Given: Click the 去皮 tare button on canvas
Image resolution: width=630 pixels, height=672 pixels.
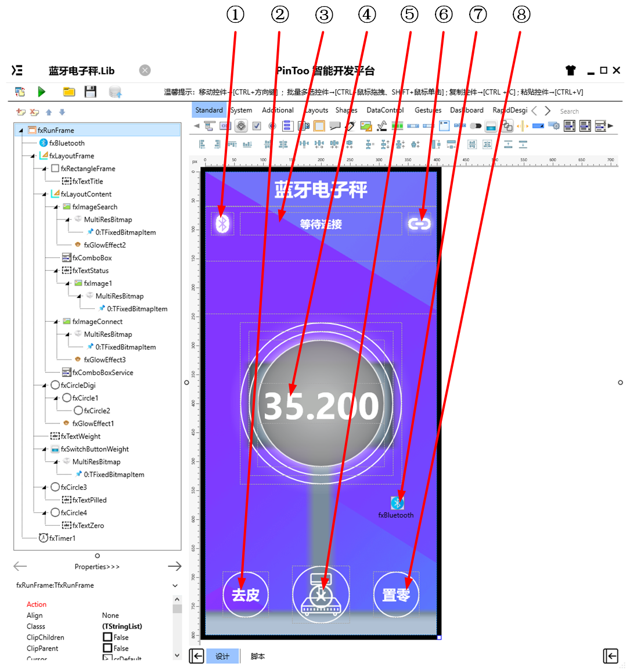Looking at the screenshot, I should (x=246, y=595).
